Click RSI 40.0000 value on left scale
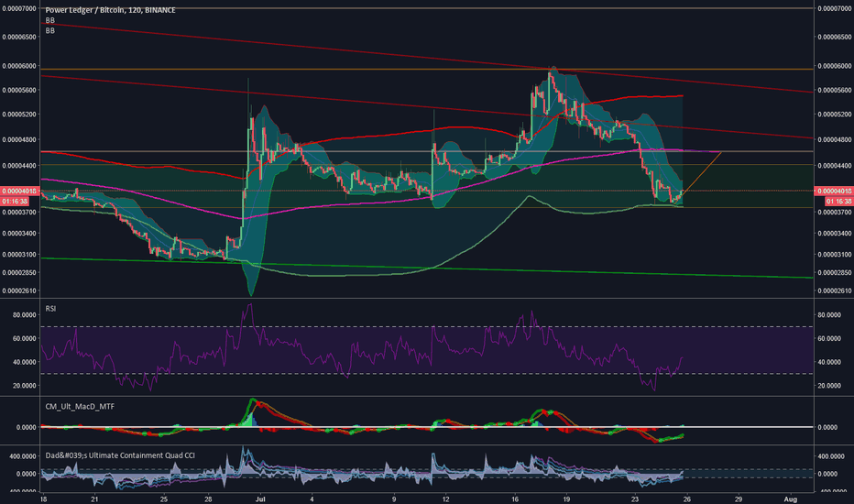 (x=24, y=362)
